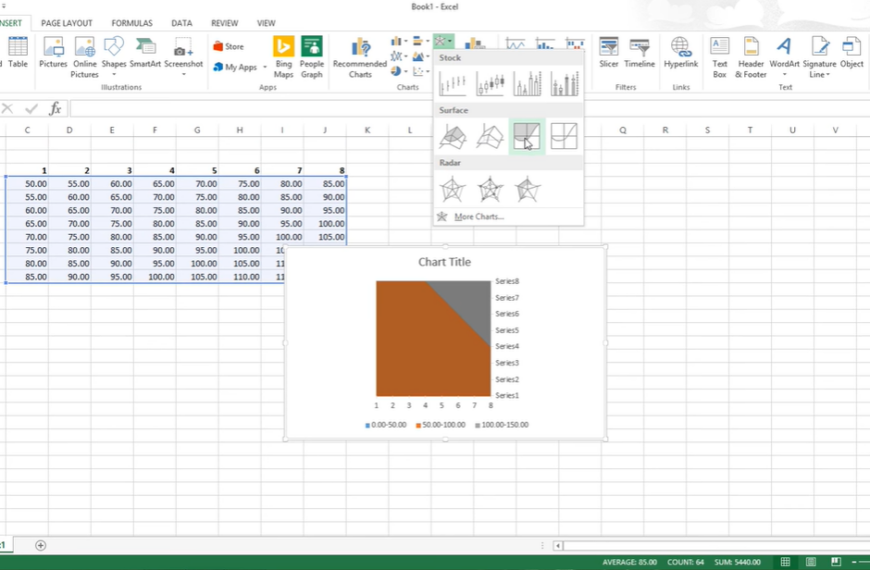Insert Online Pictures

(x=85, y=57)
